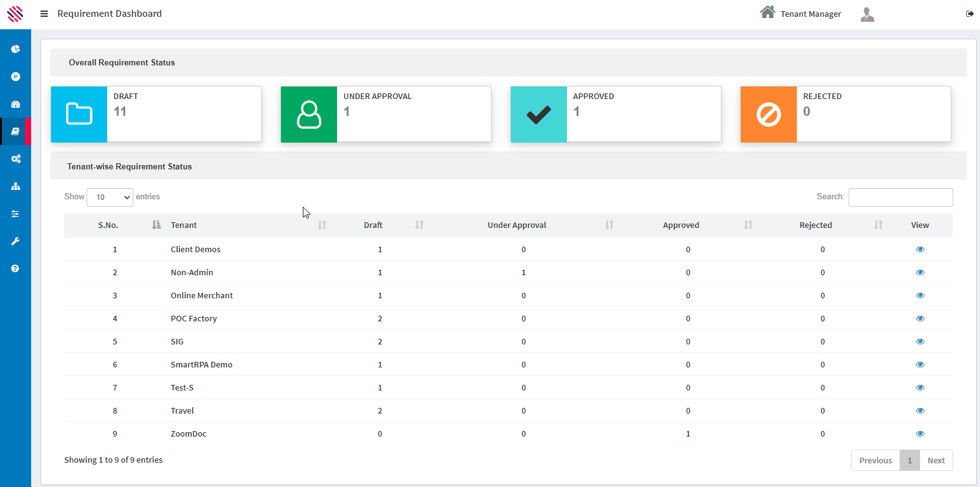Click the gears icon in sidebar
Screen dimensions: 980x487
coord(16,159)
